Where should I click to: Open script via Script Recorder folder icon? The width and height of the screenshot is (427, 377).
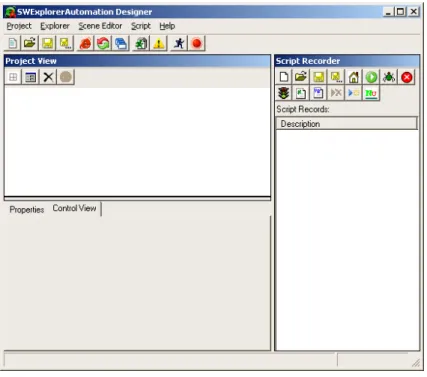(x=301, y=77)
